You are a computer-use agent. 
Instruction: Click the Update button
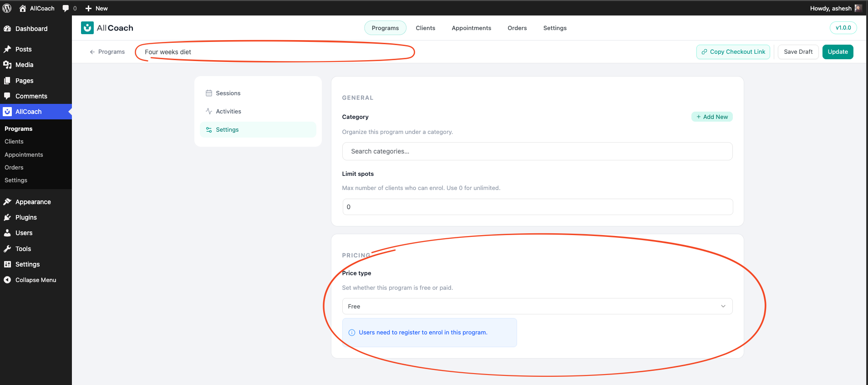tap(838, 52)
